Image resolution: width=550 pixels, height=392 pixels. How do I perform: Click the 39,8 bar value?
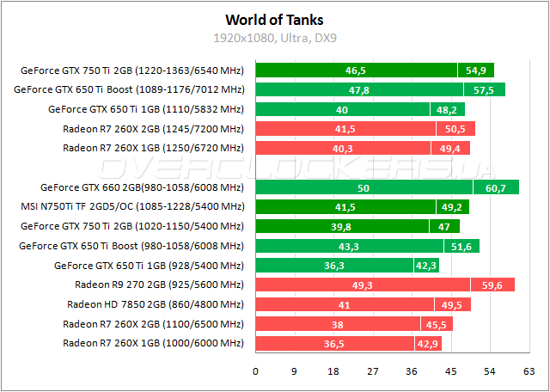pos(341,227)
